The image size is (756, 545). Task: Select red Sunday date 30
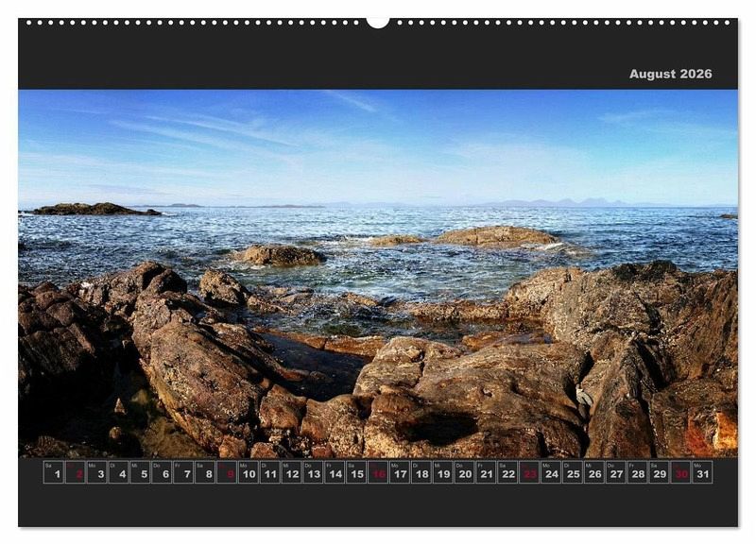tap(680, 472)
